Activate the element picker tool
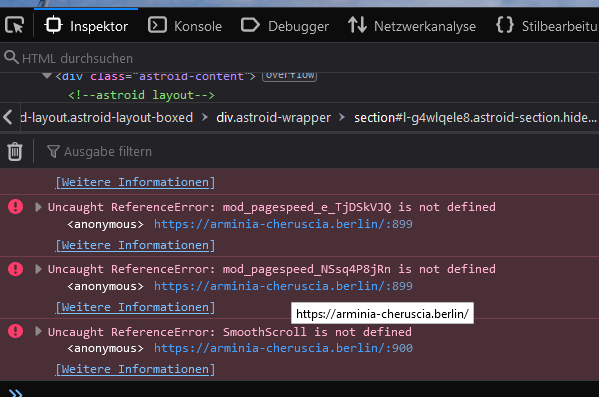Viewport: 599px width, 397px height. (x=15, y=26)
